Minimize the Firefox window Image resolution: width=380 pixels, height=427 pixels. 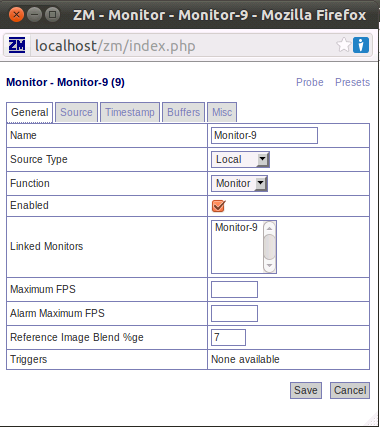(x=34, y=15)
